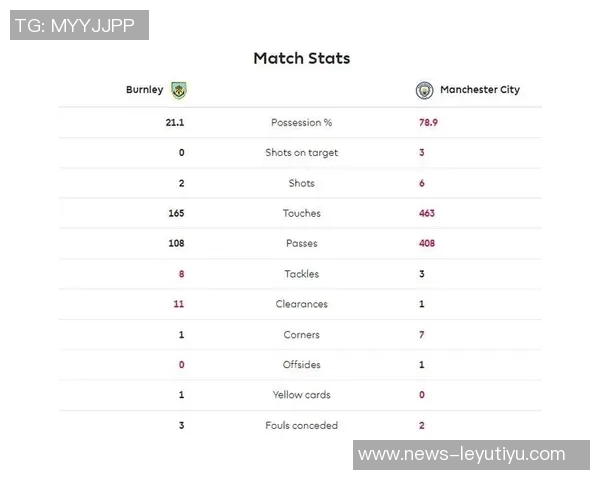The height and width of the screenshot is (480, 600).
Task: Click Manchester City's 78.9 possession value
Action: 428,123
